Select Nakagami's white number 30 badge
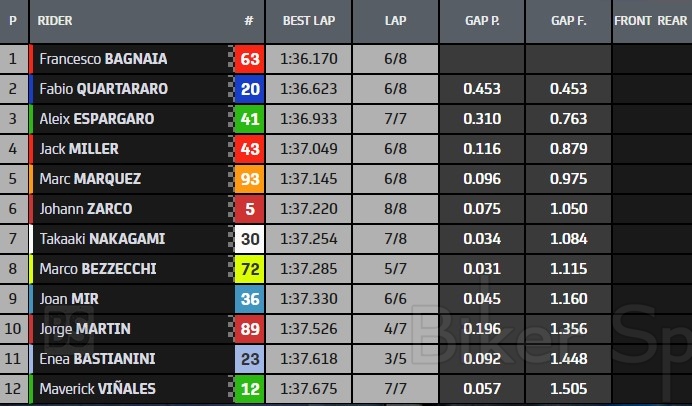Screen dimensions: 692x406 click(x=250, y=239)
